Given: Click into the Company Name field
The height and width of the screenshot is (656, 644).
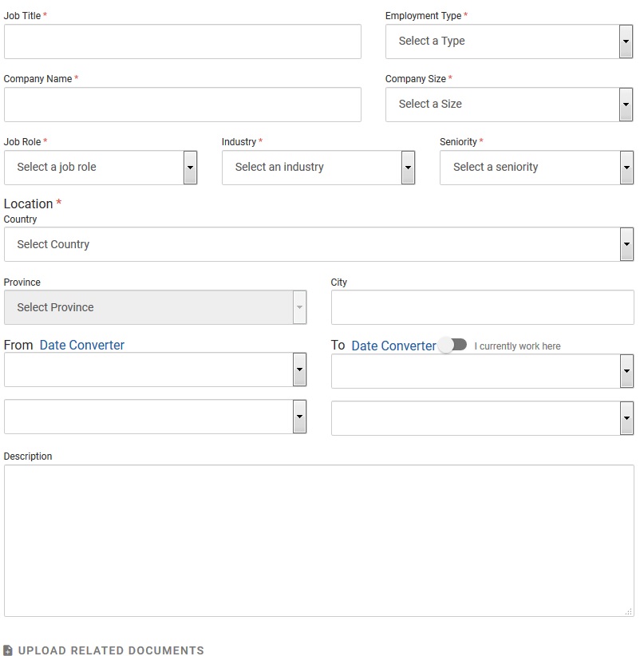Looking at the screenshot, I should pyautogui.click(x=182, y=105).
